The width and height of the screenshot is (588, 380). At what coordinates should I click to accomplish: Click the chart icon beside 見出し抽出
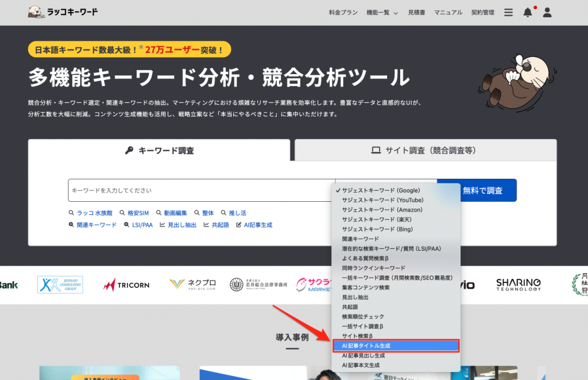pos(163,225)
